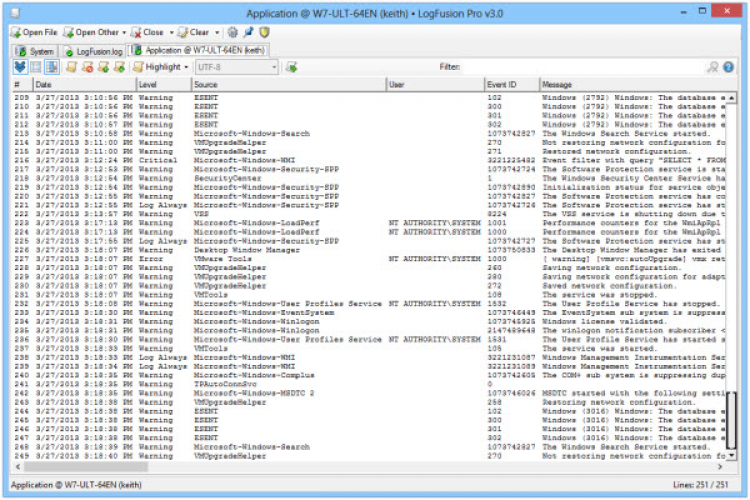Click status bar text 'Application @ W7-ULT-64EN (keith)'
This screenshot has height=500, width=750.
coord(76,485)
